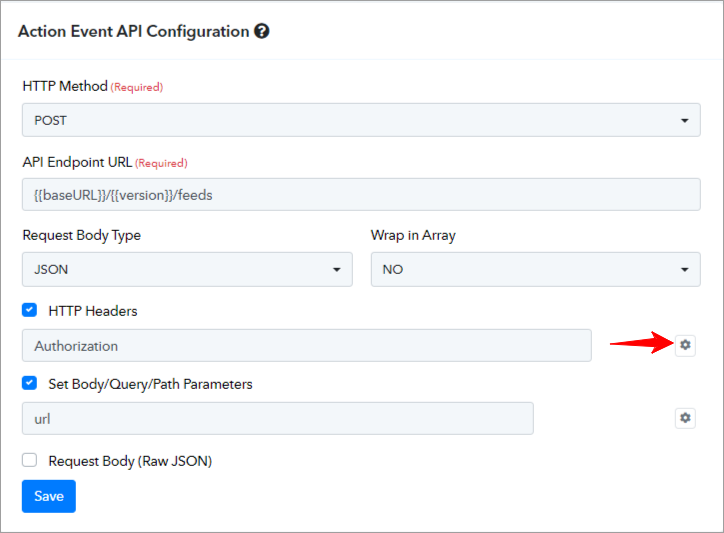Screen dimensions: 724x533
Task: Open gear settings for url parameter
Action: point(685,418)
